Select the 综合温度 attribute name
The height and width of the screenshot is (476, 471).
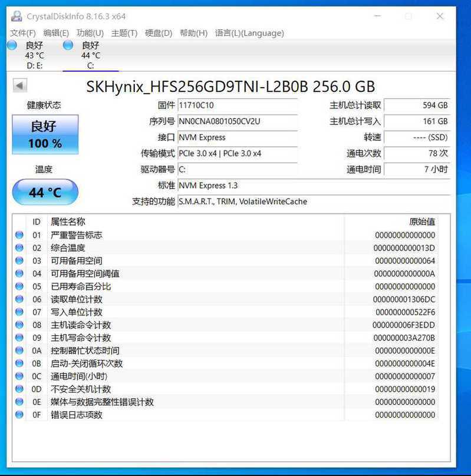click(x=68, y=248)
